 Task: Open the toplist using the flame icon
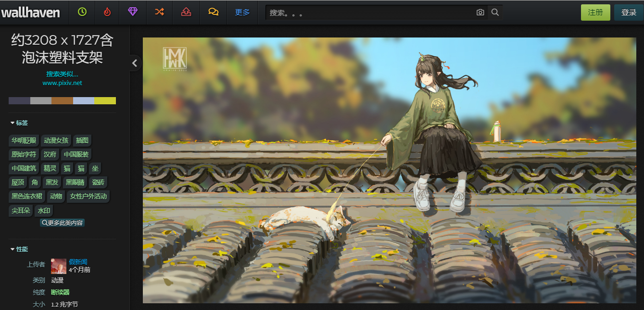pyautogui.click(x=107, y=12)
